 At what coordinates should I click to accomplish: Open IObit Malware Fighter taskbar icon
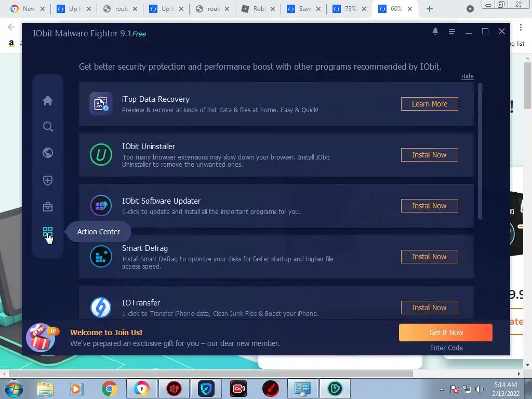tap(335, 389)
